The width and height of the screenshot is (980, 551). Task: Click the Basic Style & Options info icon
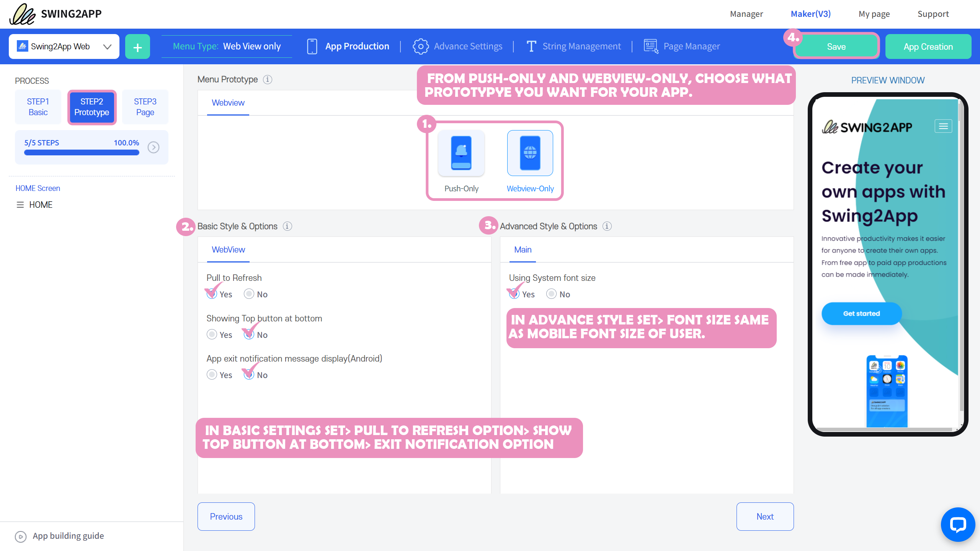tap(287, 226)
